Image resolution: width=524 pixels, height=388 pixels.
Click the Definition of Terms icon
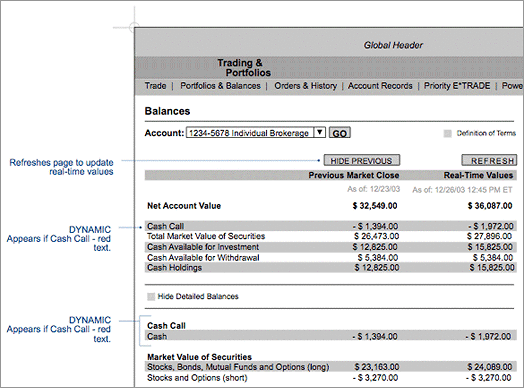tap(447, 133)
